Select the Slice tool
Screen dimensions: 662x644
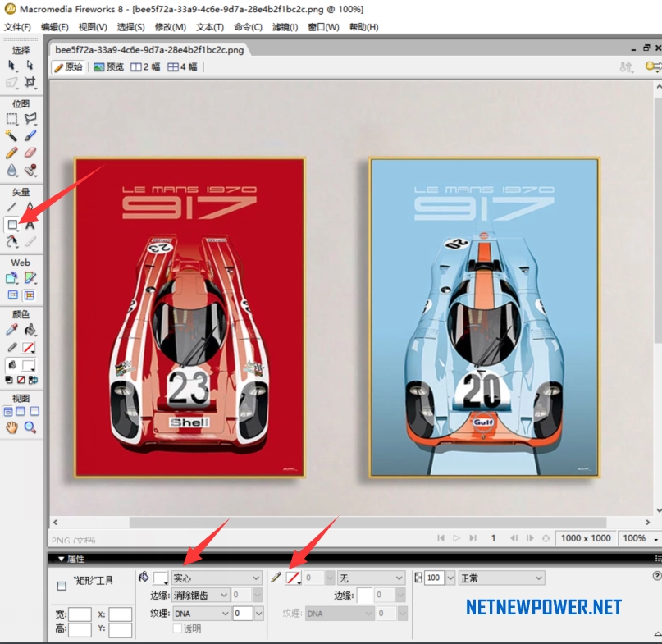30,278
